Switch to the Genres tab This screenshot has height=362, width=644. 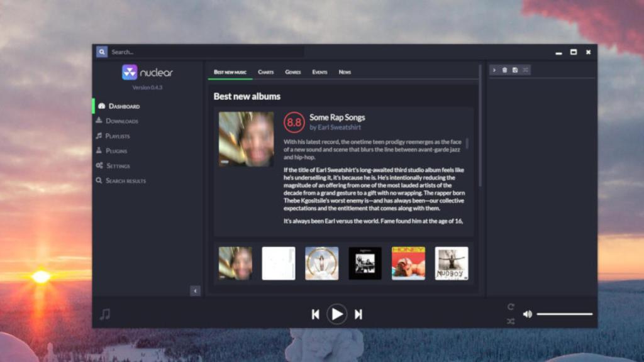[292, 72]
